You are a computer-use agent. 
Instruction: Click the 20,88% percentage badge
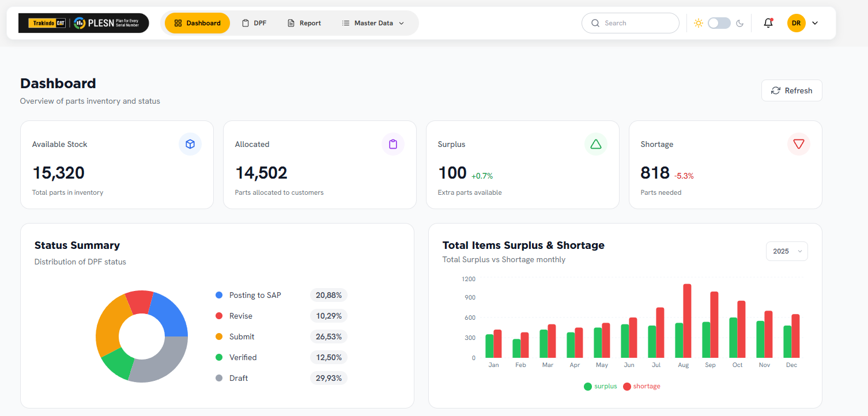(329, 295)
